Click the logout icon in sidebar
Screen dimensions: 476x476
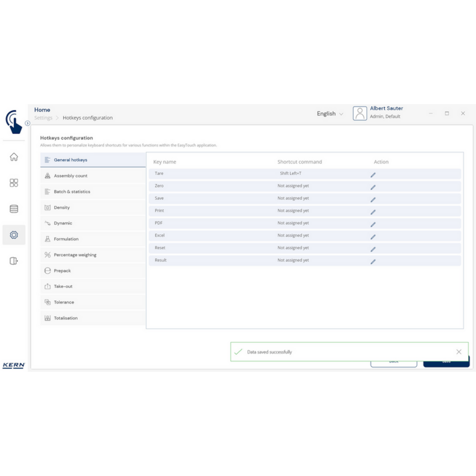coord(14,261)
